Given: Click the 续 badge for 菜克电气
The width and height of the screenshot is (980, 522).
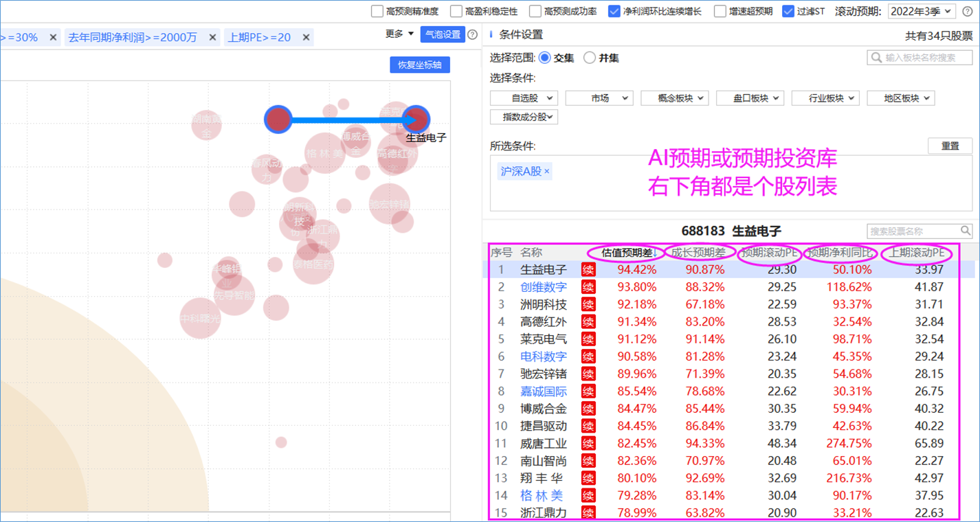Looking at the screenshot, I should coord(588,339).
